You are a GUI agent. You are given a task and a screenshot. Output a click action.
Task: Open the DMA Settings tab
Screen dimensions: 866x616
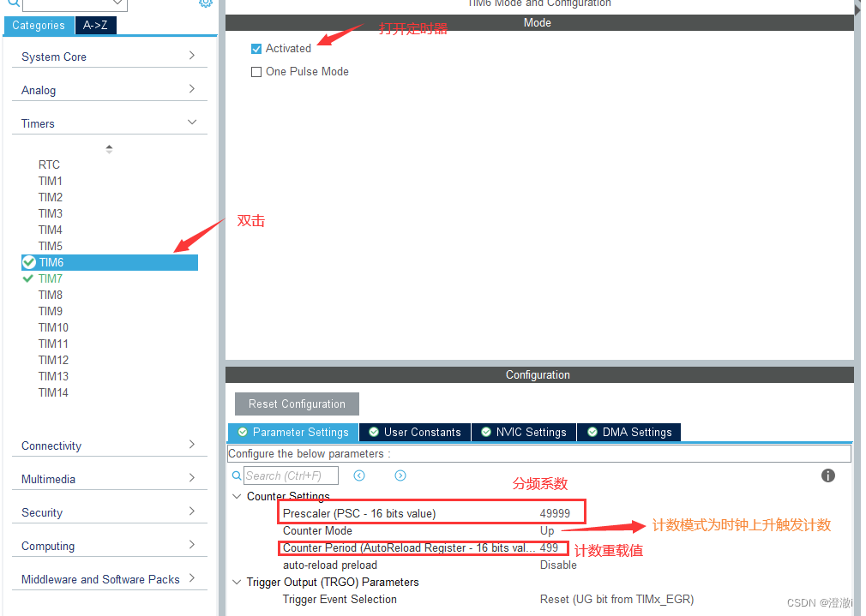(x=629, y=432)
